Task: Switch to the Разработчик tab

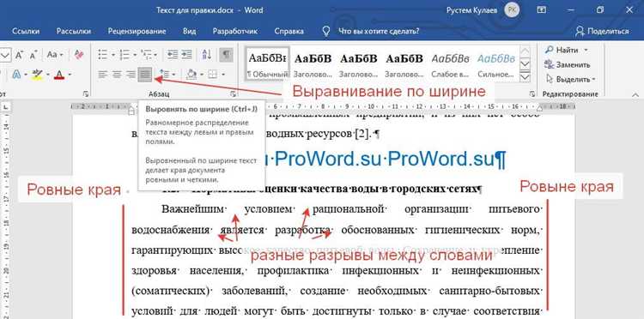Action: [x=235, y=31]
